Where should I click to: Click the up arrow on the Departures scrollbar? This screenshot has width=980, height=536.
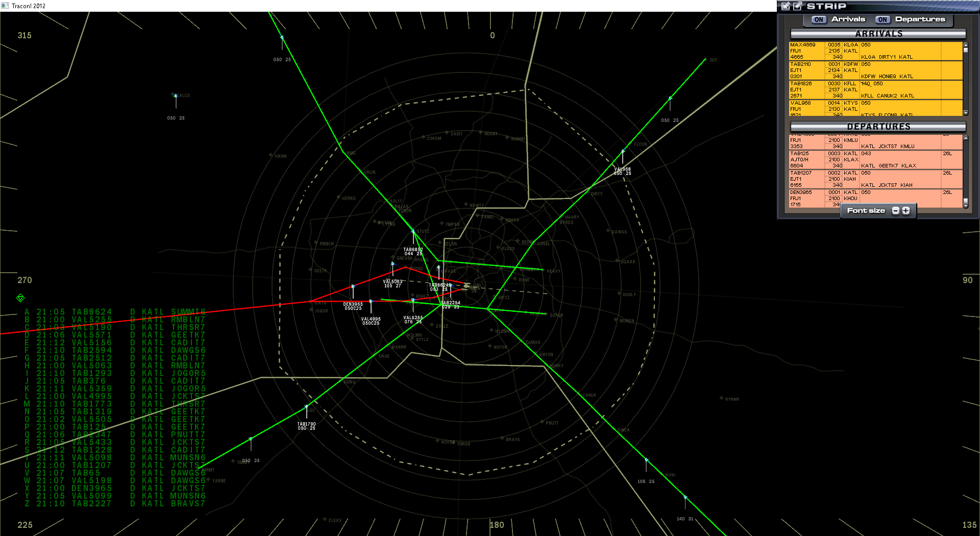click(965, 136)
